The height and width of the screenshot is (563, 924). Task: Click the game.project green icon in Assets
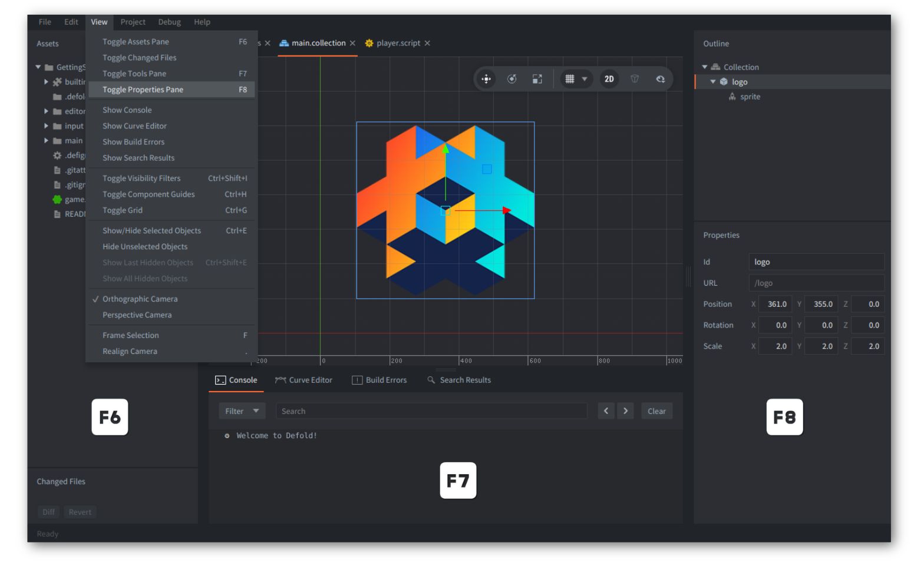(57, 200)
